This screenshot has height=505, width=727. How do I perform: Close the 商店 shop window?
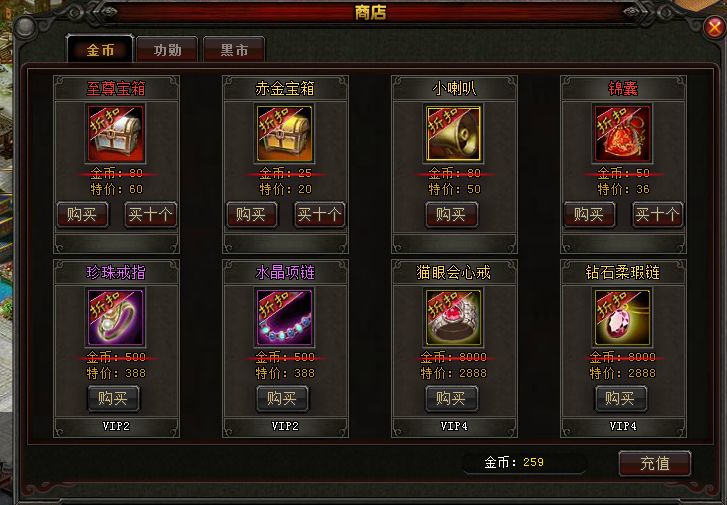(x=714, y=28)
